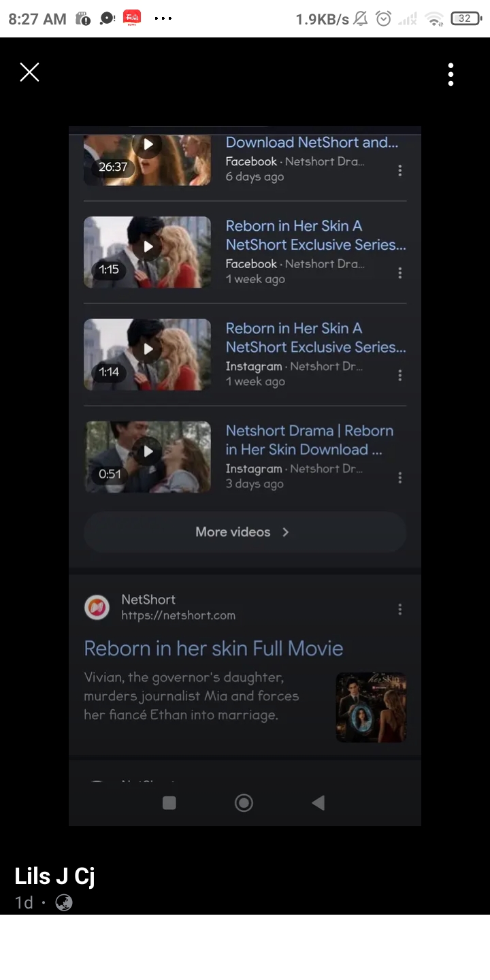490x980 pixels.
Task: Select the '1d' post timestamp
Action: tap(24, 903)
